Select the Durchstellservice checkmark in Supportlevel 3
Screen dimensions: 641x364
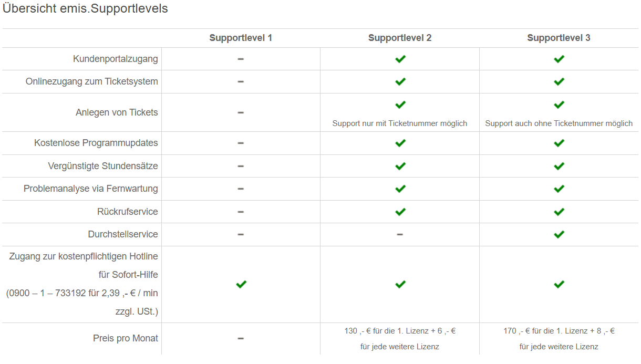[x=559, y=234]
